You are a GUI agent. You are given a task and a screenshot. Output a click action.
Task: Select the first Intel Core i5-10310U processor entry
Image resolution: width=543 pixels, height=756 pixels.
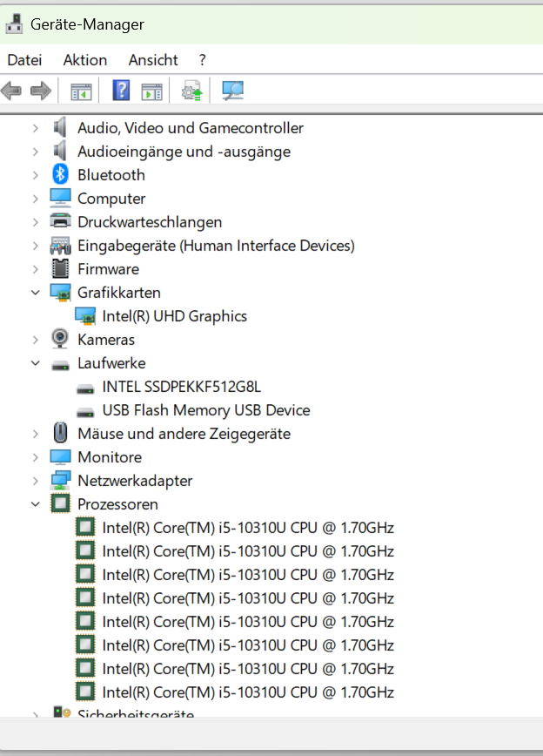tap(248, 528)
